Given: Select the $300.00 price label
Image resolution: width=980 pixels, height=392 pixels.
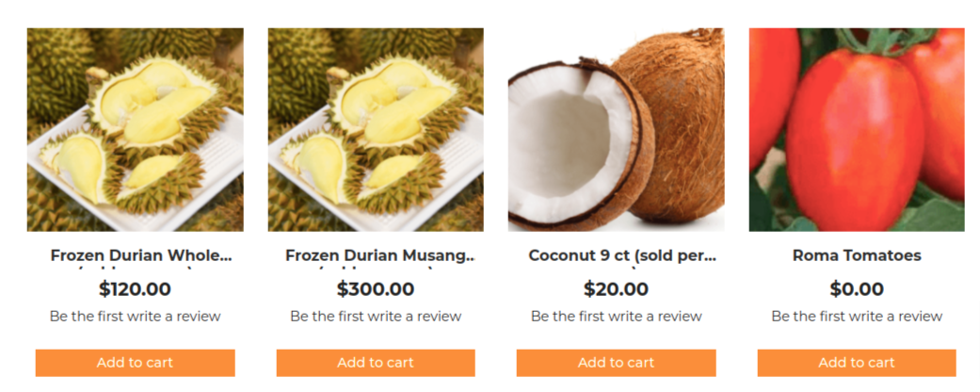Looking at the screenshot, I should coord(376,289).
